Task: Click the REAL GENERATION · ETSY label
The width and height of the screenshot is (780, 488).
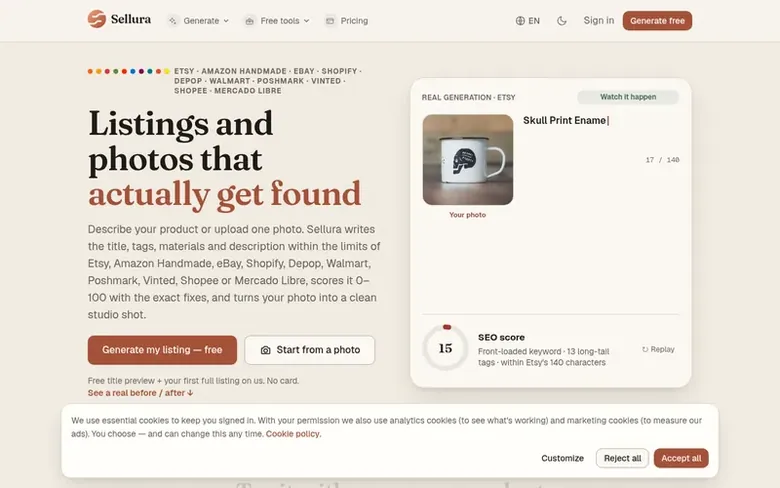Action: coord(469,98)
